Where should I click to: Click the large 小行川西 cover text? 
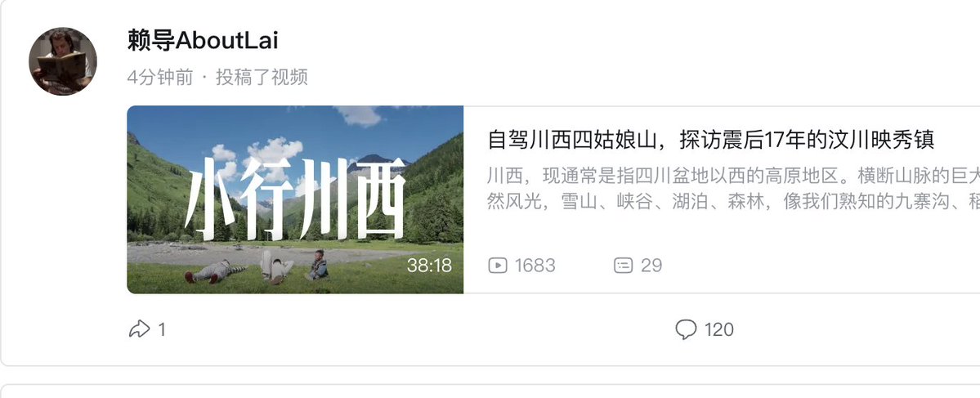coord(296,199)
